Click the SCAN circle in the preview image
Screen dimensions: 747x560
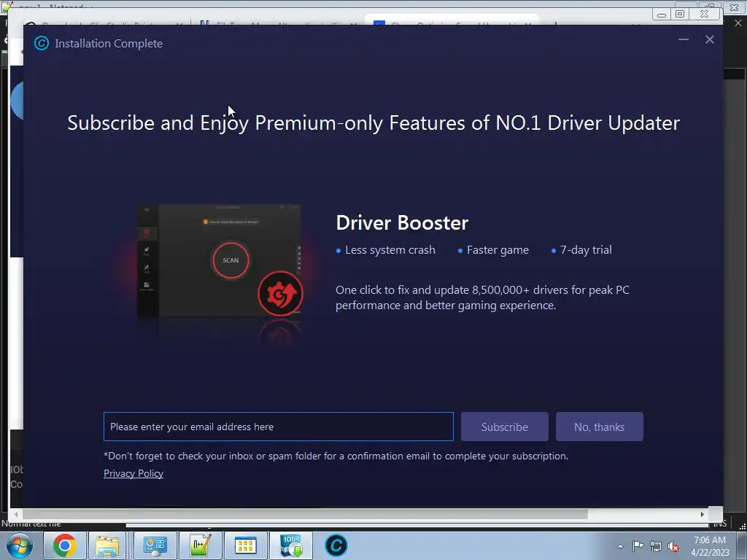tap(231, 260)
